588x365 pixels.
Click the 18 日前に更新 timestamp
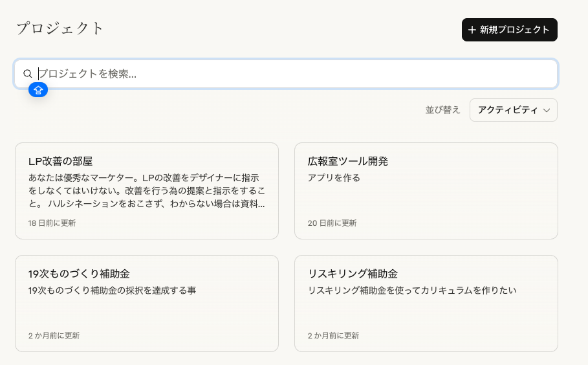(52, 223)
